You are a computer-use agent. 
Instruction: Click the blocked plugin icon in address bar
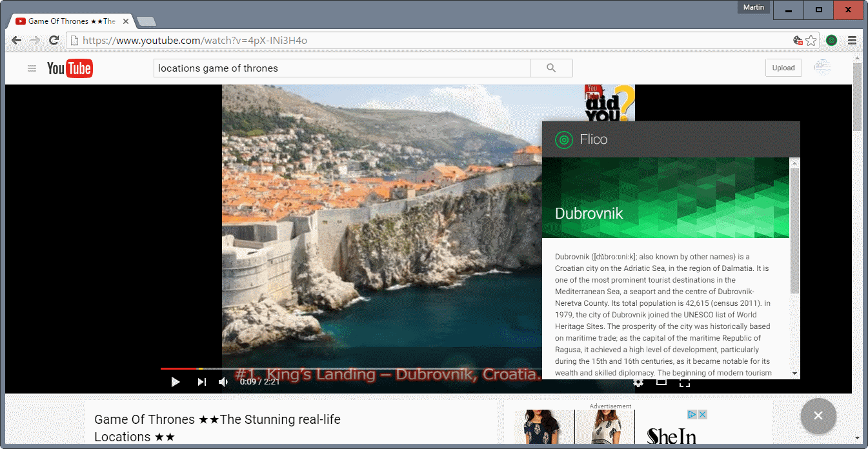[798, 40]
